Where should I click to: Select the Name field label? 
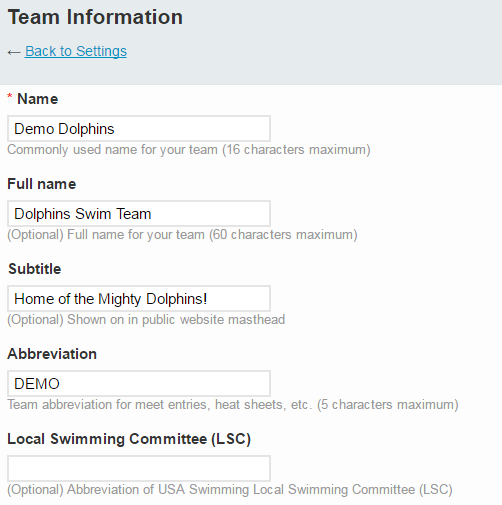(x=38, y=99)
